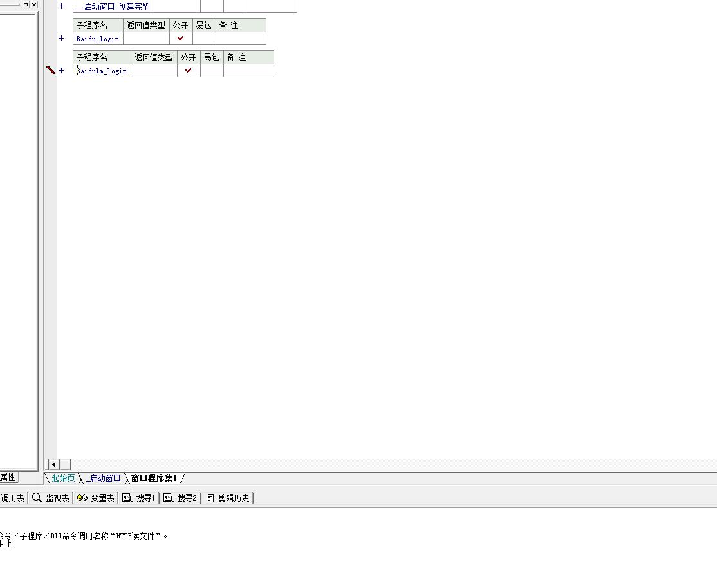Open the 变量表 variable table tab
This screenshot has width=717, height=588.
tap(95, 498)
